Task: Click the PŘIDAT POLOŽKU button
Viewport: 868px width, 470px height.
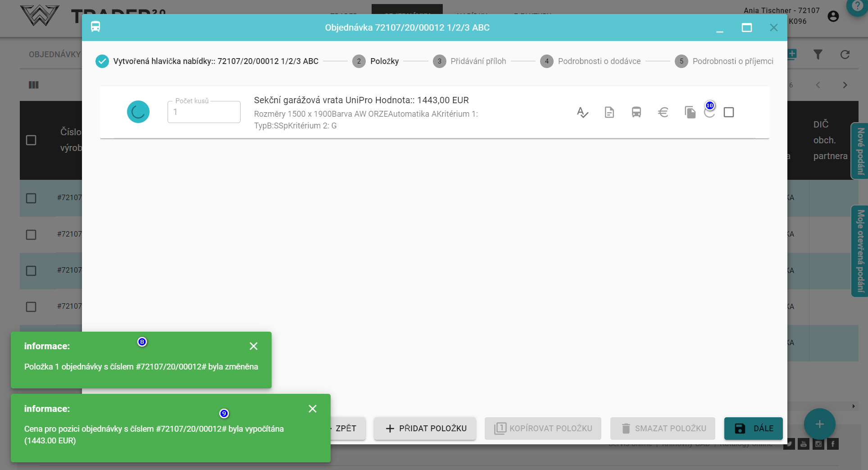Action: (425, 429)
